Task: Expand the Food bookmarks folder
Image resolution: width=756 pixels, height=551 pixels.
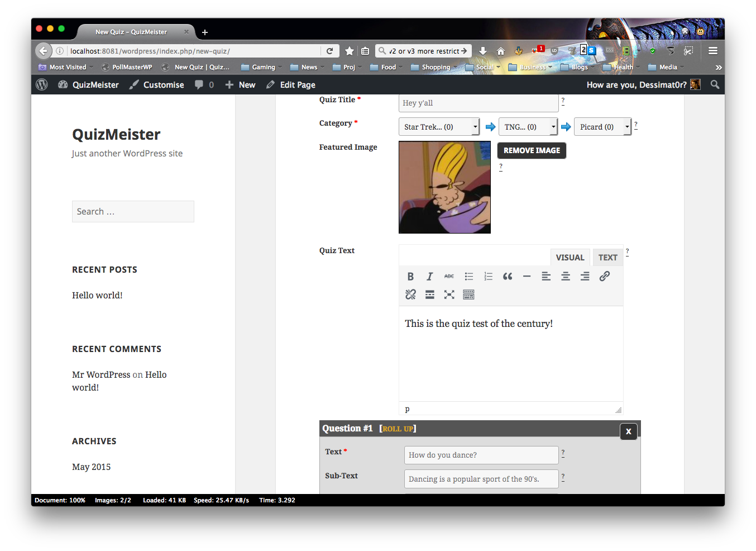Action: point(386,67)
